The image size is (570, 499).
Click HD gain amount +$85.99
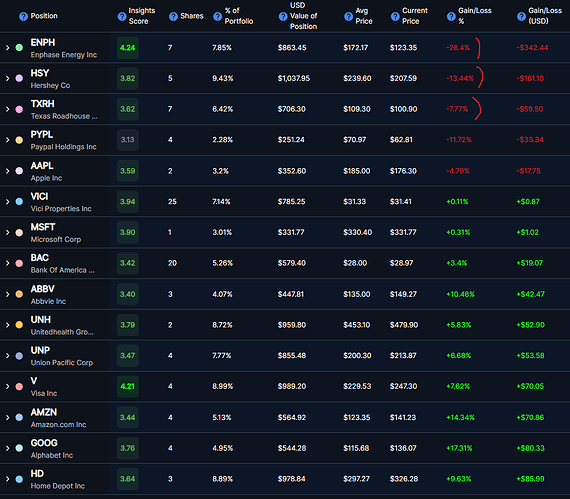click(530, 479)
